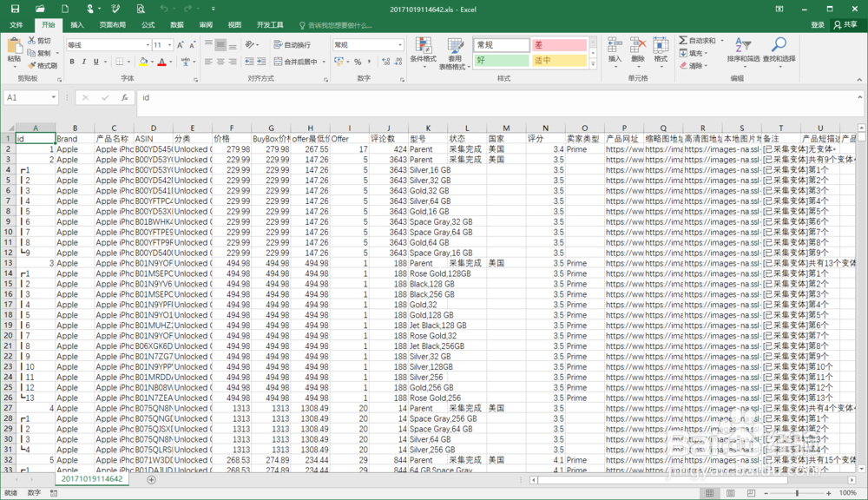Activate Format Painter (格式刷)
868x500 pixels.
tap(42, 65)
